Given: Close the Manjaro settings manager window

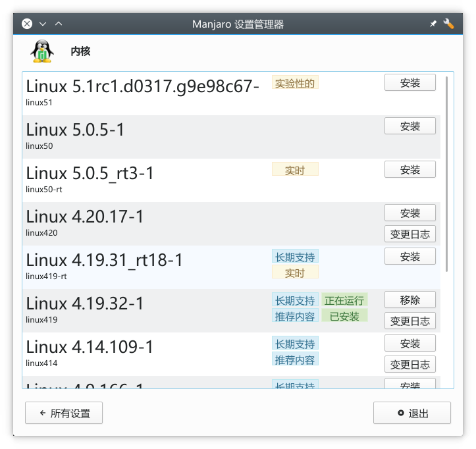Looking at the screenshot, I should [27, 24].
